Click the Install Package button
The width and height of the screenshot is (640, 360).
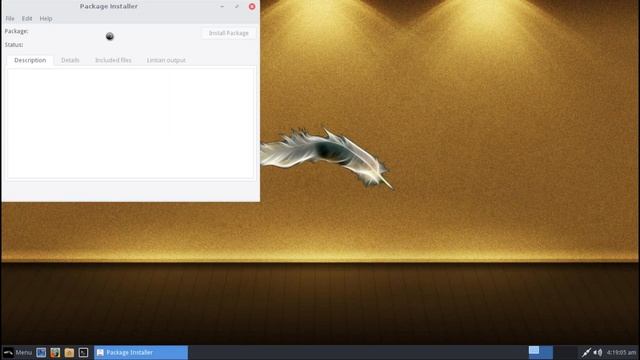click(229, 33)
